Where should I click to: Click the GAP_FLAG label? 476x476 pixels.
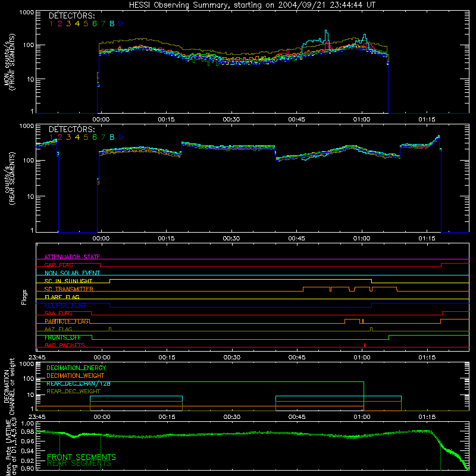(58, 265)
